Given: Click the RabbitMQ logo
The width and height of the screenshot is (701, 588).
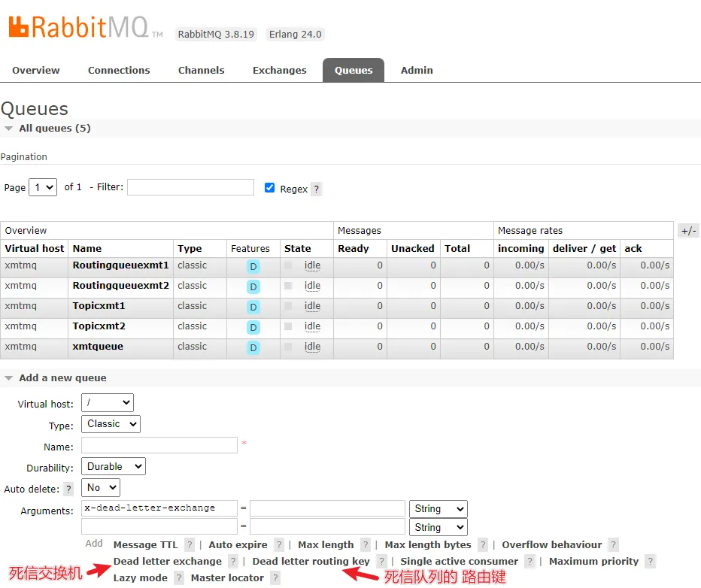Looking at the screenshot, I should (85, 27).
